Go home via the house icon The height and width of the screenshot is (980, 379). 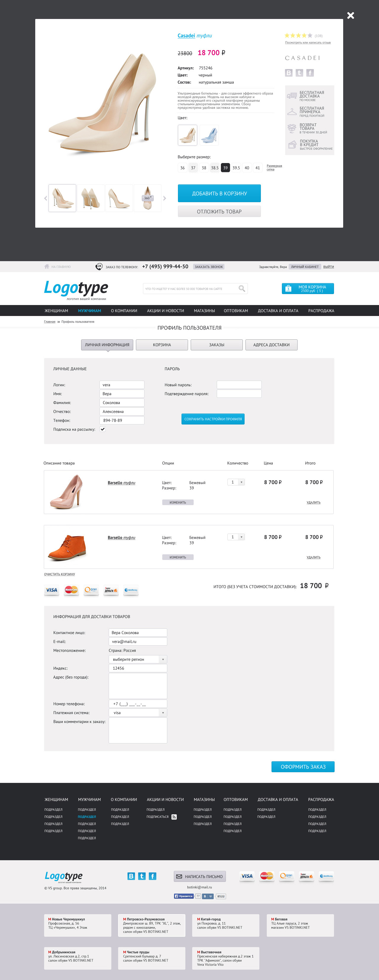click(47, 267)
